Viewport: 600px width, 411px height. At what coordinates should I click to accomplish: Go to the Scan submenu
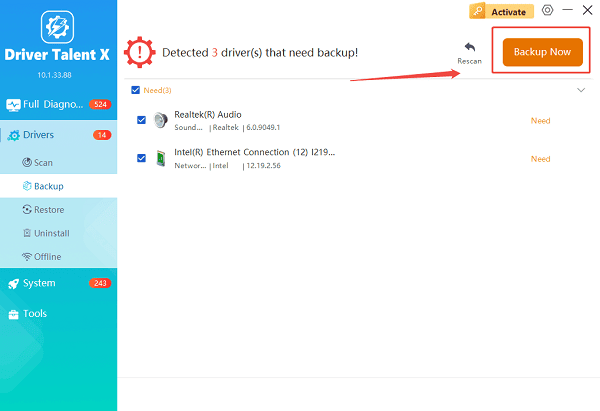[x=59, y=162]
